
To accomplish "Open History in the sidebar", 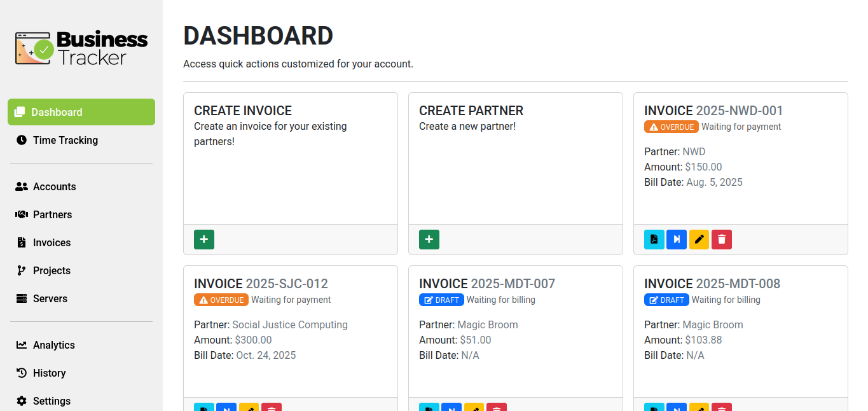I will 49,373.
